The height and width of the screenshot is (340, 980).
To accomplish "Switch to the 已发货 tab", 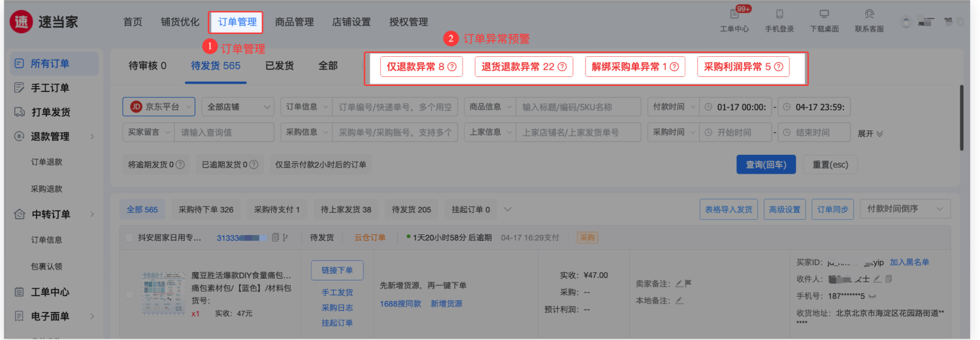I will 279,66.
